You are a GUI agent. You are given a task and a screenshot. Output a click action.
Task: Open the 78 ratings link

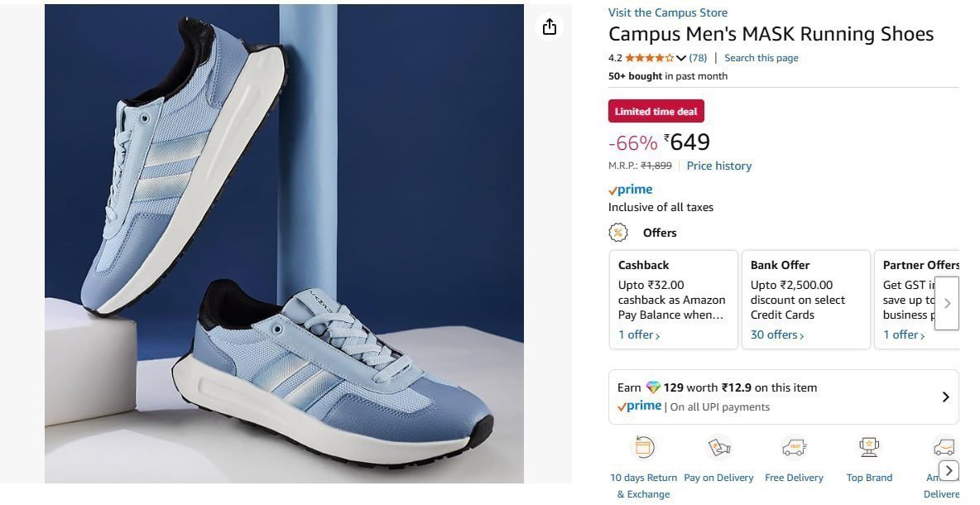click(698, 58)
